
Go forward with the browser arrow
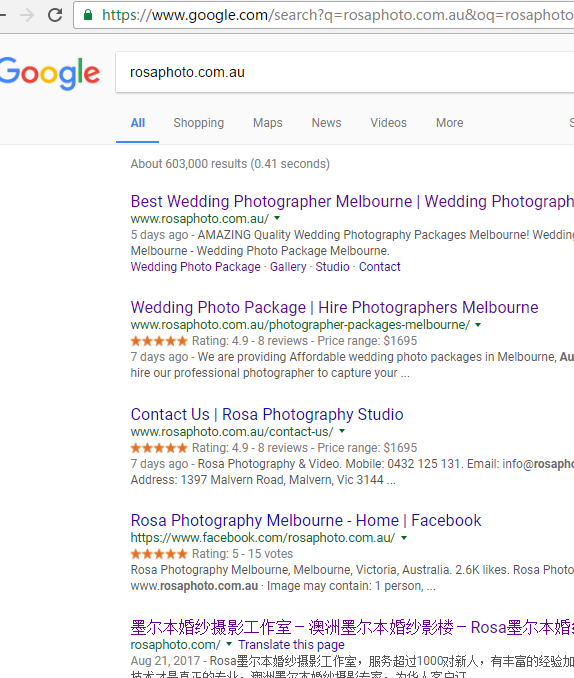point(27,15)
